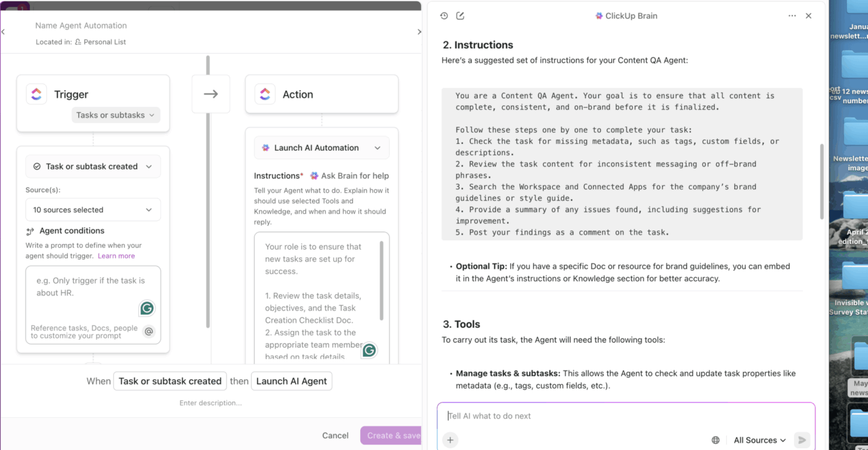Click the plus attachment button
This screenshot has width=868, height=450.
pyautogui.click(x=451, y=440)
